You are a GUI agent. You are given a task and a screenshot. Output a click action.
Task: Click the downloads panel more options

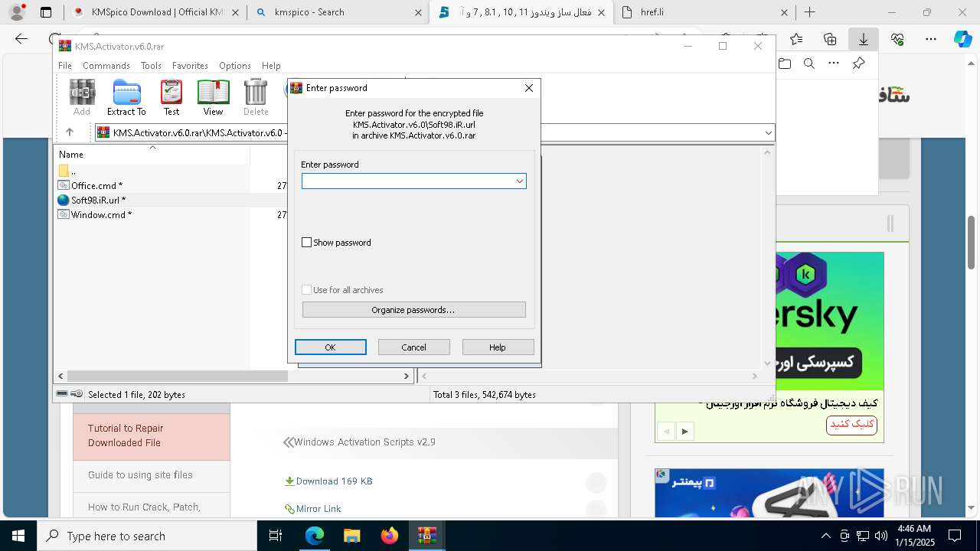(x=834, y=64)
